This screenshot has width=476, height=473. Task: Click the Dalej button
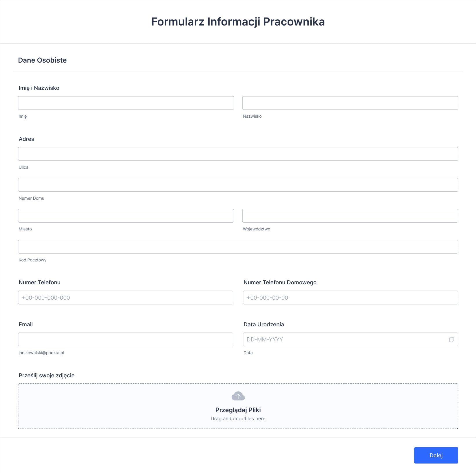click(x=436, y=455)
